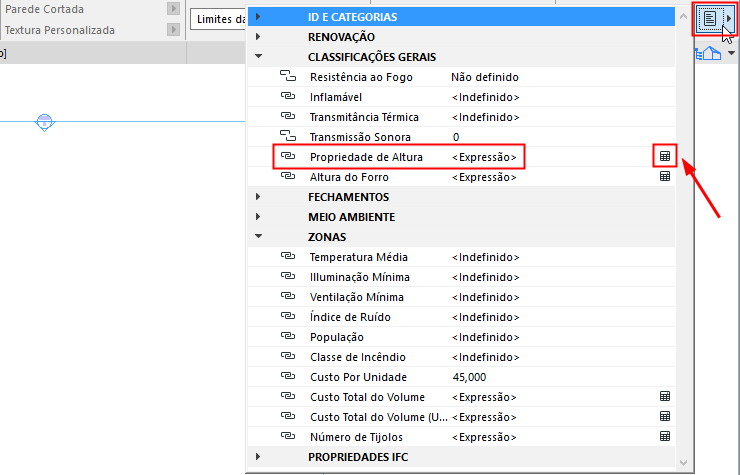Open the properties list button at top right
This screenshot has height=475, width=740.
point(715,19)
